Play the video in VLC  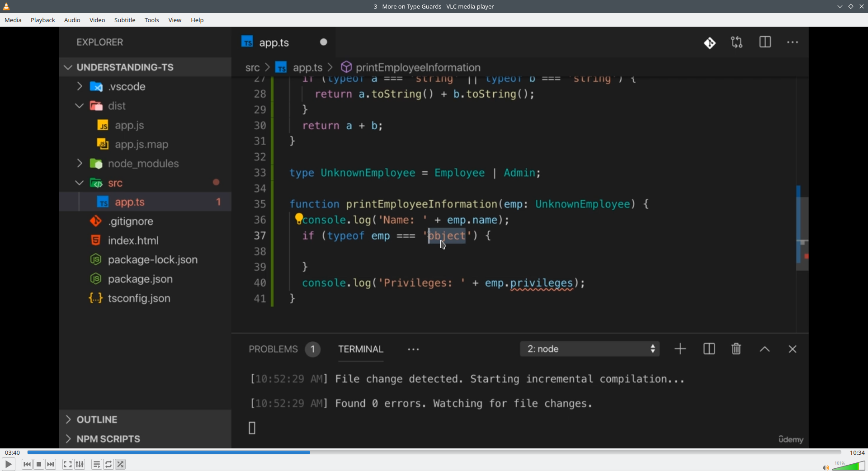[x=8, y=464]
